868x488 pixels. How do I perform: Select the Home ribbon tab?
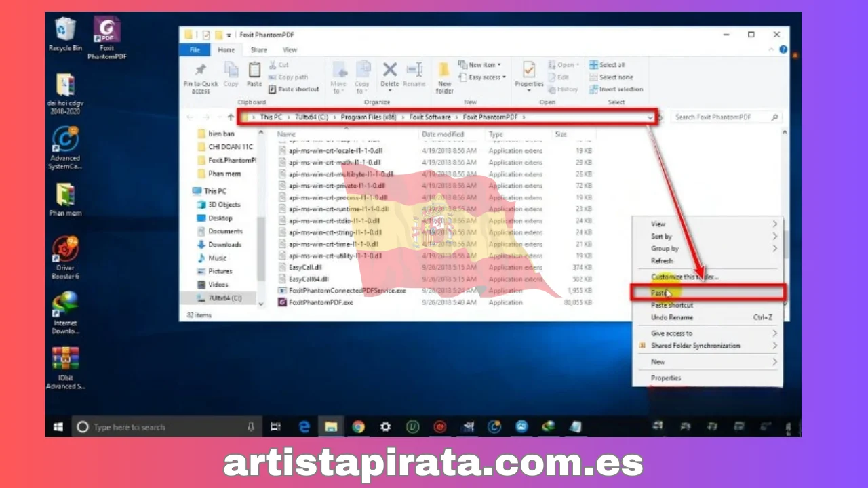click(x=226, y=50)
